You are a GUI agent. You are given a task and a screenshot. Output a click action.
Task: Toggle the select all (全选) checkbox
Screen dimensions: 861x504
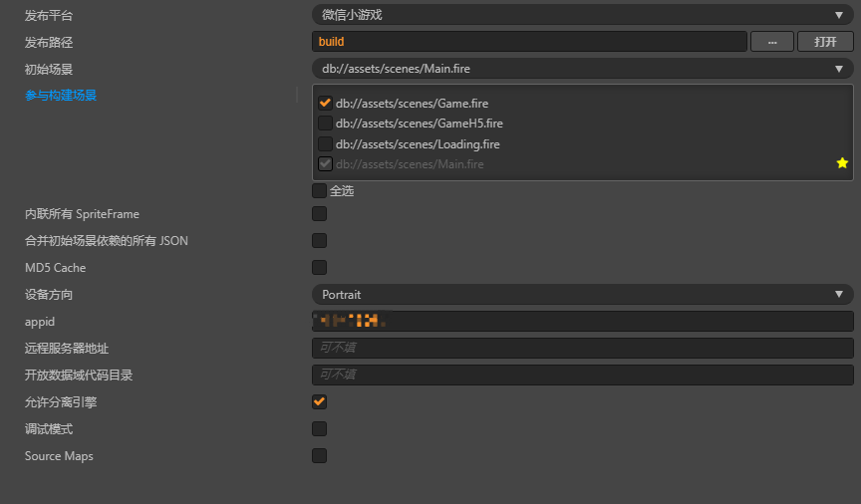pos(320,190)
